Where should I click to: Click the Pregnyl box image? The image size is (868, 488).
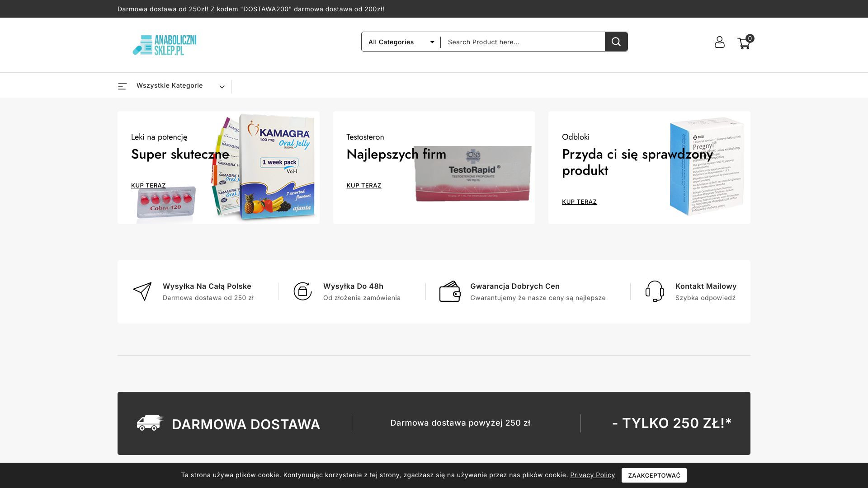click(707, 167)
